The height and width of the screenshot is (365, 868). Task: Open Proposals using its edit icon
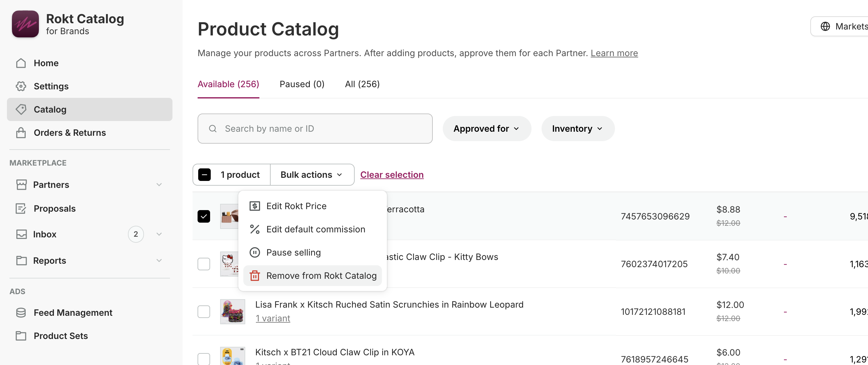(x=21, y=209)
